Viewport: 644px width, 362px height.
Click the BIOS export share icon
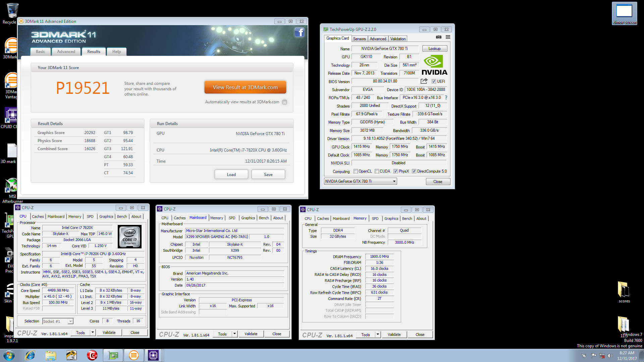[x=424, y=81]
